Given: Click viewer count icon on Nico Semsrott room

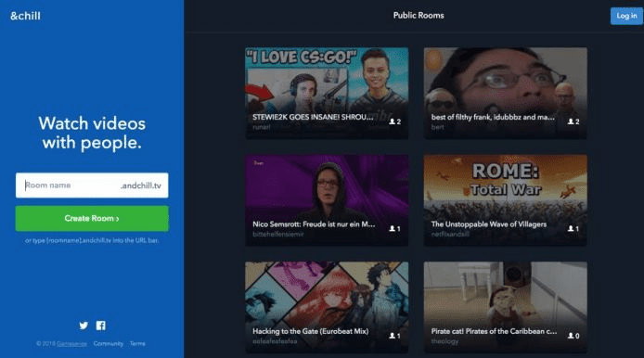Looking at the screenshot, I should tap(393, 229).
